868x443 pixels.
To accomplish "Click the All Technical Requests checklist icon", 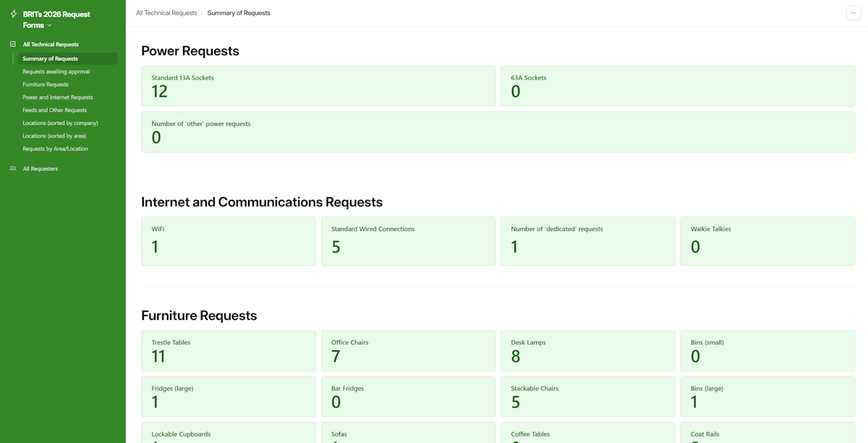I will tap(13, 44).
